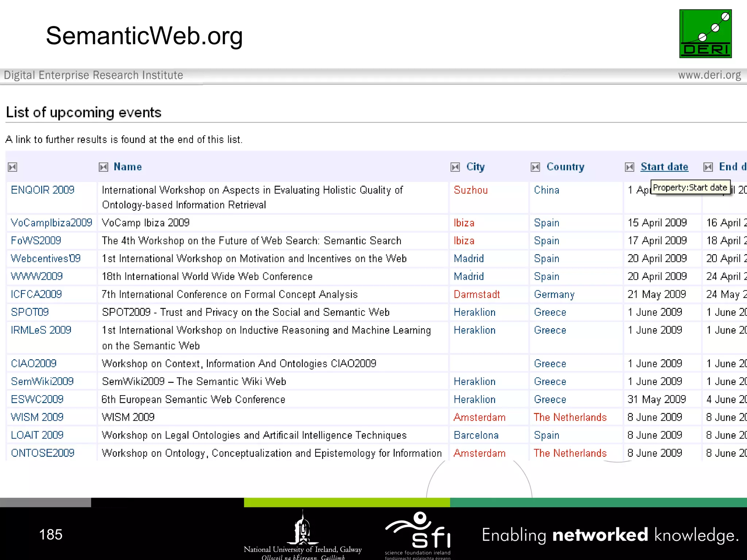The image size is (747, 560).
Task: Follow the Heraklion link in ESWC2009 row
Action: 475,399
